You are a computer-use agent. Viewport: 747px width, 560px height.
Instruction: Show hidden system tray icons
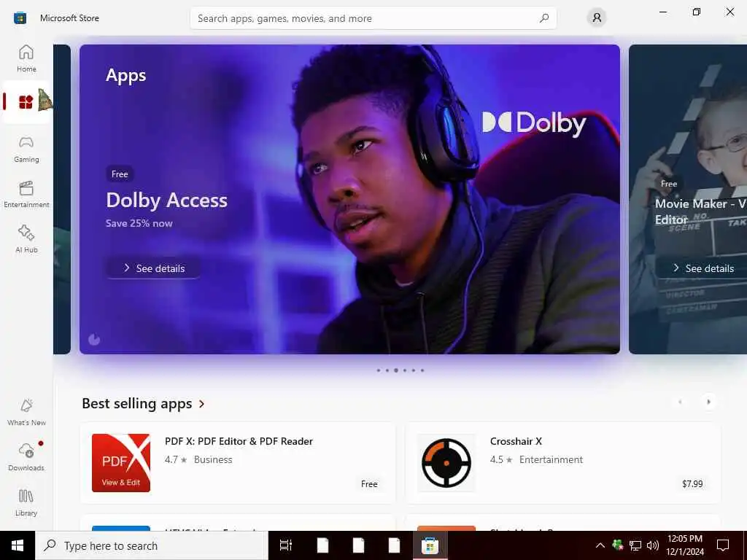[600, 545]
